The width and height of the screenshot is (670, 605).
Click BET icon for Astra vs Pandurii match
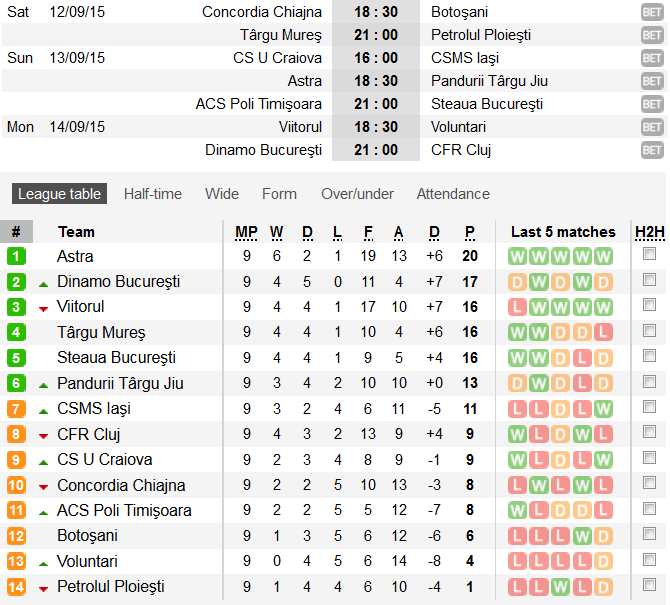click(x=652, y=81)
